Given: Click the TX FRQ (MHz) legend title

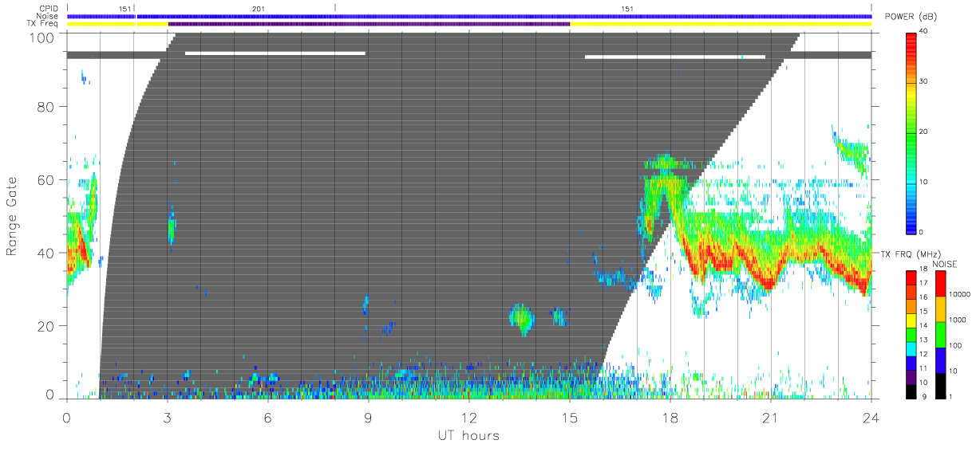Looking at the screenshot, I should (x=910, y=254).
